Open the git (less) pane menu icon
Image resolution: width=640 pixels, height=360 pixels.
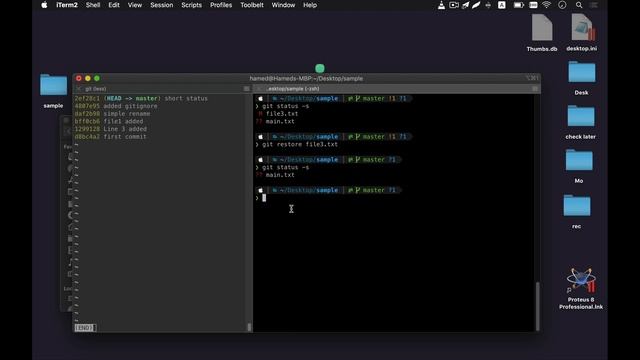click(247, 89)
